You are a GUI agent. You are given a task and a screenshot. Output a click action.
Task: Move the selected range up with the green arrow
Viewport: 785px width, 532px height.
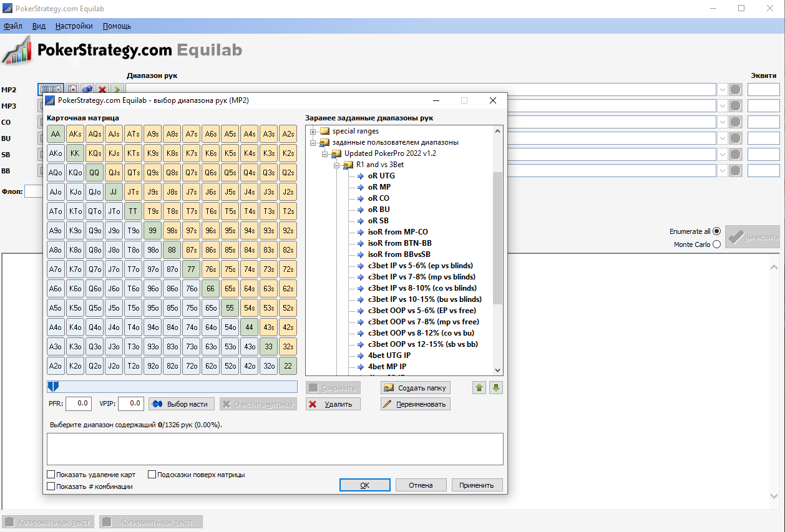pos(479,387)
